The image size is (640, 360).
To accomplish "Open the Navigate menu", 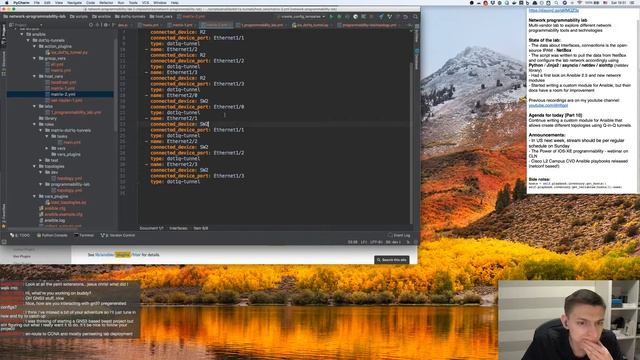I will click(74, 2).
